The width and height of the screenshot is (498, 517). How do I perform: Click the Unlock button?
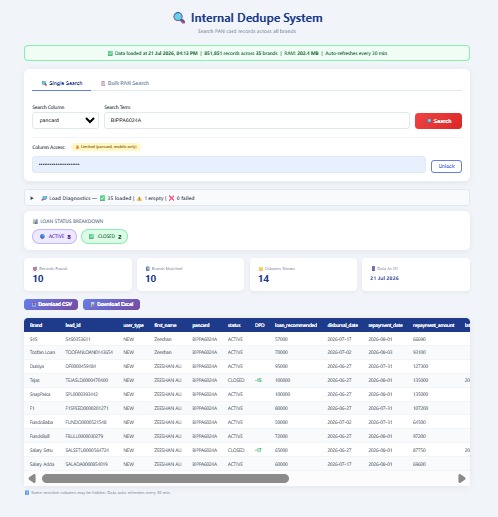(x=446, y=166)
